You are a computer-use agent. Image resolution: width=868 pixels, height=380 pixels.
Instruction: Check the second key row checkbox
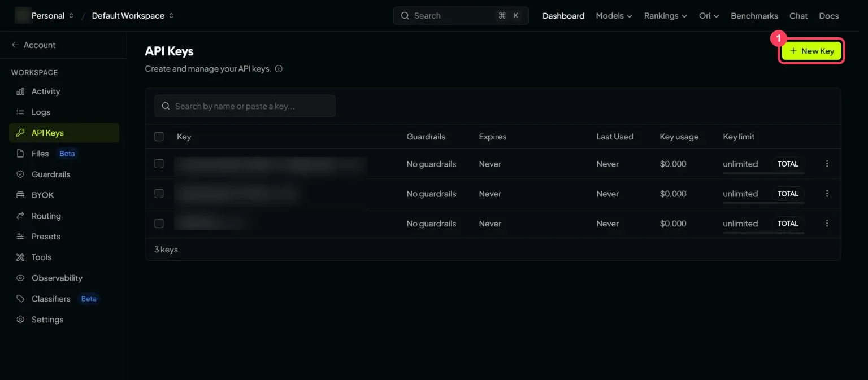[159, 194]
